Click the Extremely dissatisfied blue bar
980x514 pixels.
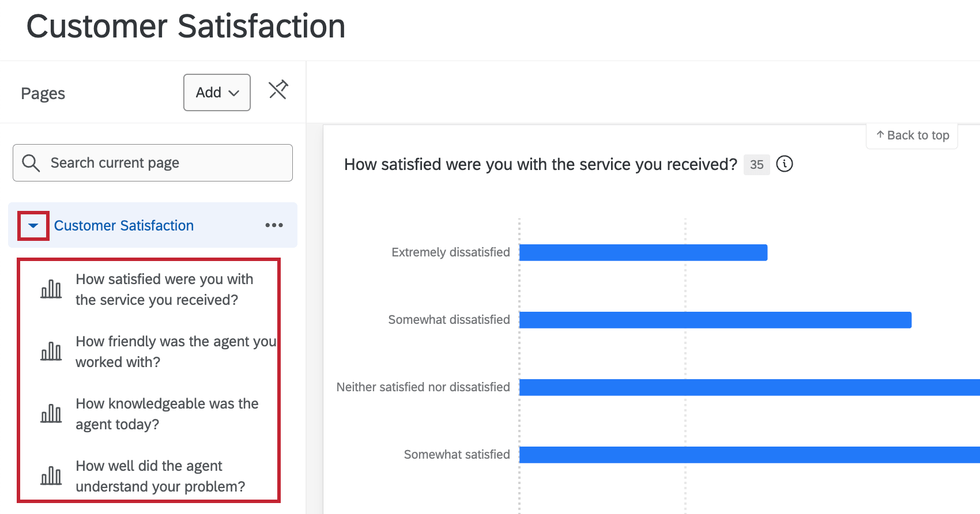point(643,252)
